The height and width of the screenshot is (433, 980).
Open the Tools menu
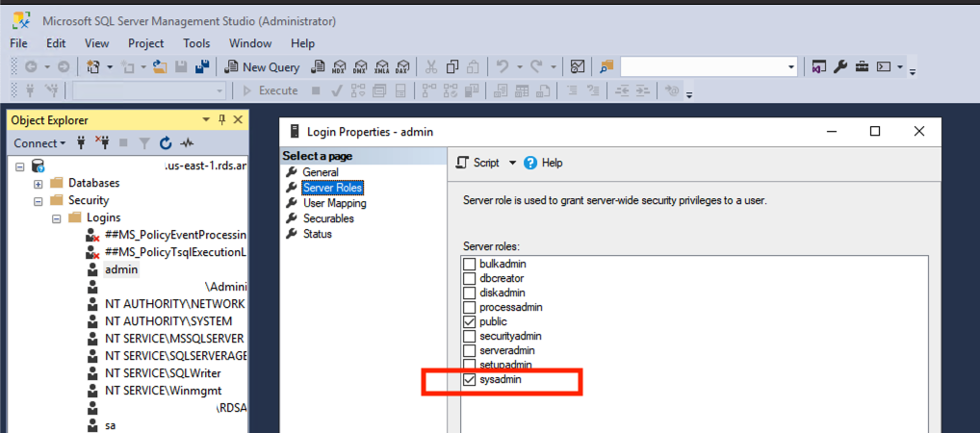click(x=197, y=43)
